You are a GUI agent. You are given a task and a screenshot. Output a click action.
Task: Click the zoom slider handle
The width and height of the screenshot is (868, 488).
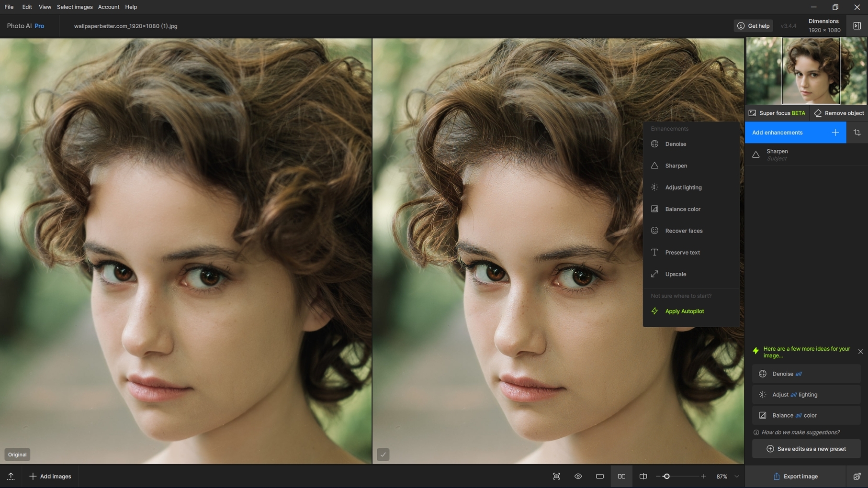pos(666,477)
